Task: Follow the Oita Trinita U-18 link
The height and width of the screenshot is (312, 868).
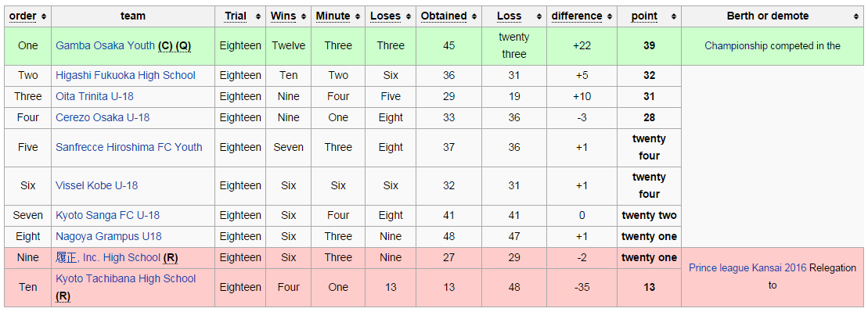Action: click(x=95, y=96)
